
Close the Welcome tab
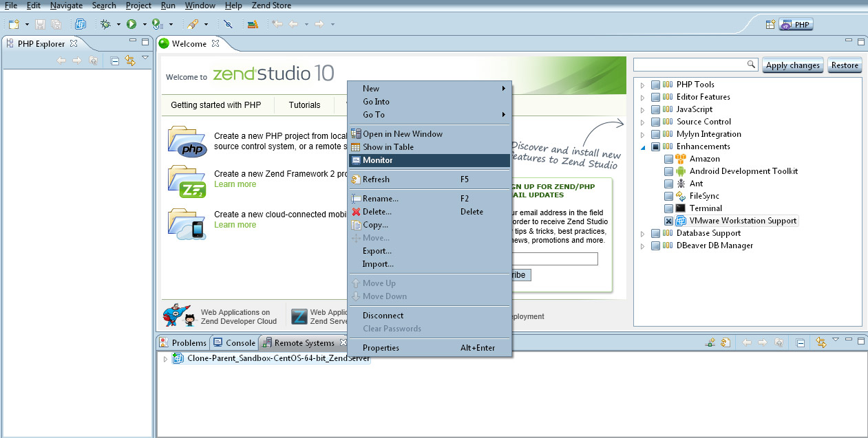(215, 43)
